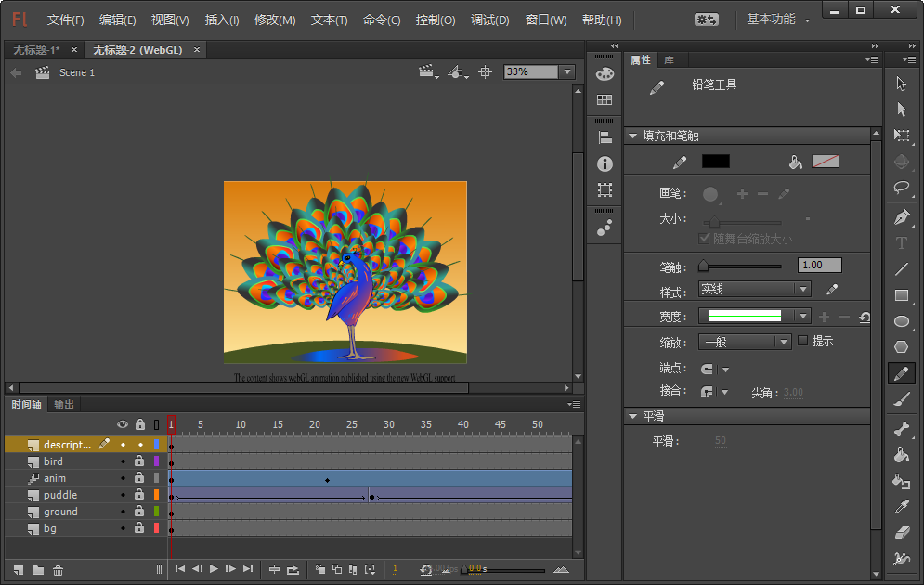The image size is (924, 585).
Task: Select the Bone tool
Action: 901,430
